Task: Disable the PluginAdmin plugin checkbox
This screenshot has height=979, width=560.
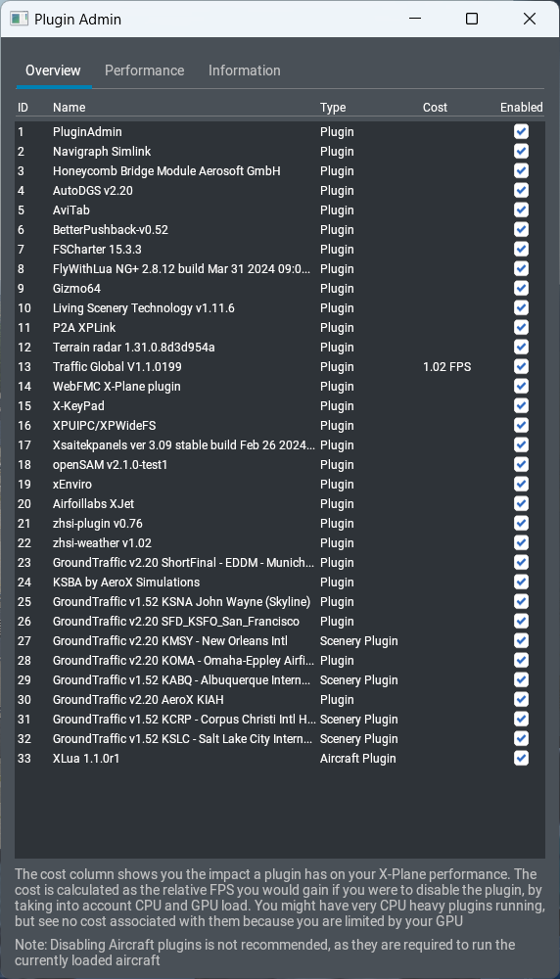Action: coord(521,131)
